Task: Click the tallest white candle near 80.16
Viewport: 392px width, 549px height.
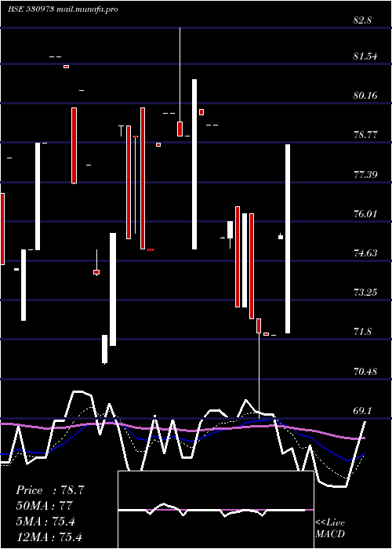Action: [x=194, y=164]
